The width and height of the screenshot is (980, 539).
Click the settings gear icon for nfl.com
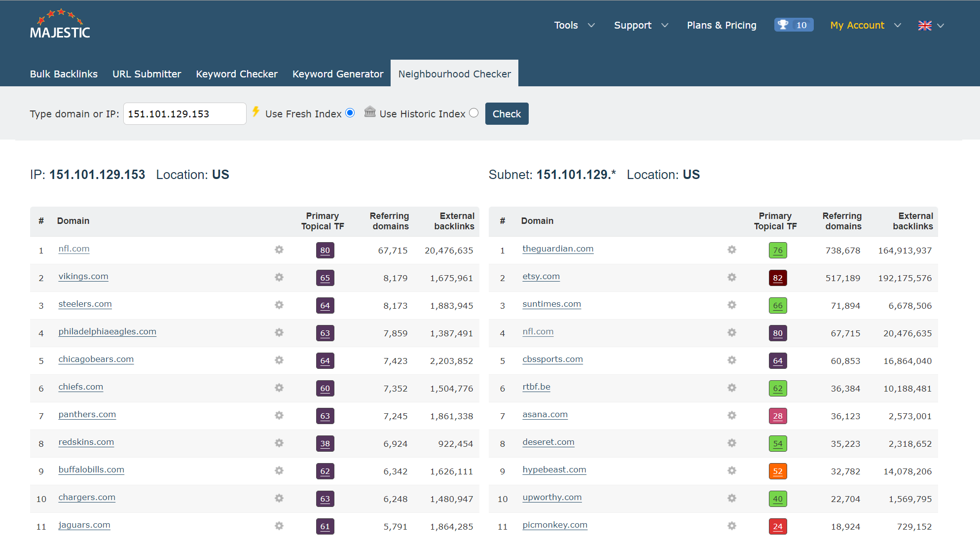279,249
